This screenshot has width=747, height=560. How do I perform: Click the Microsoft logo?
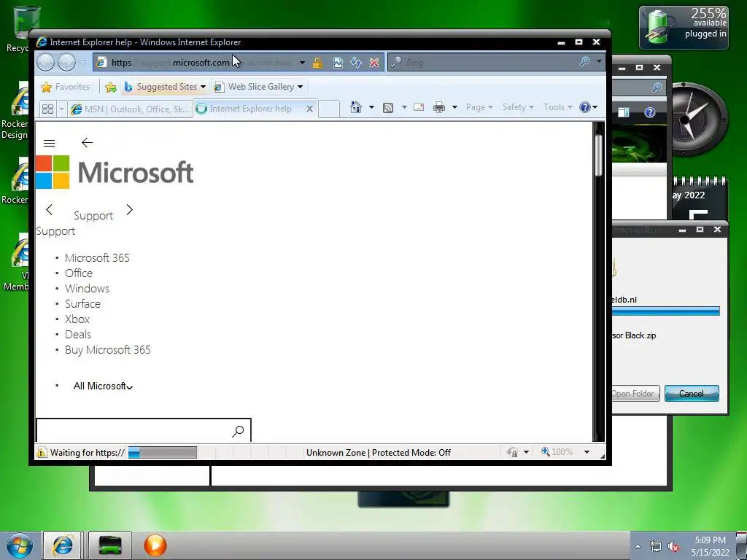(115, 172)
